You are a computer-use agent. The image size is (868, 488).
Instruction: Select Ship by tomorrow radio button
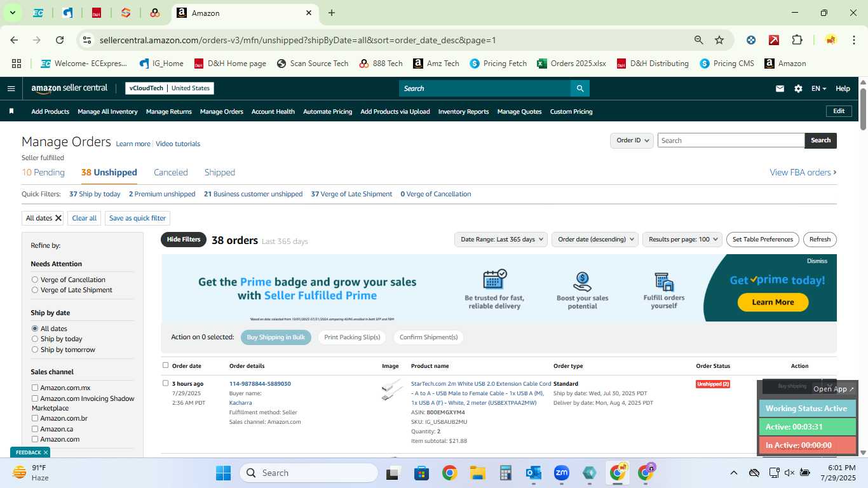click(x=35, y=349)
